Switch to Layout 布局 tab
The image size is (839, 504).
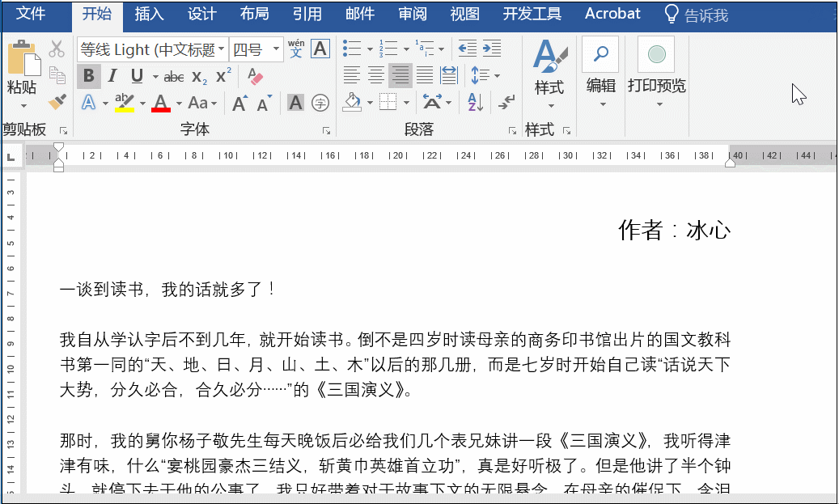pos(254,14)
